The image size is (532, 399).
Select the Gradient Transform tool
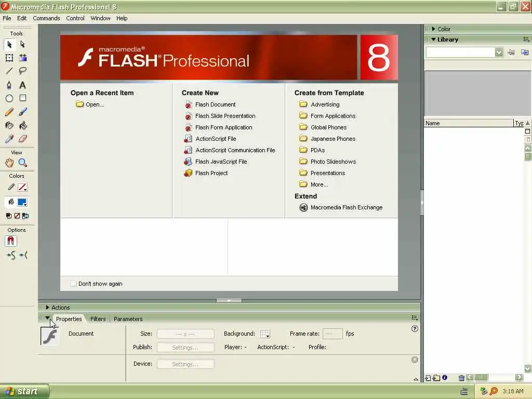[x=23, y=58]
